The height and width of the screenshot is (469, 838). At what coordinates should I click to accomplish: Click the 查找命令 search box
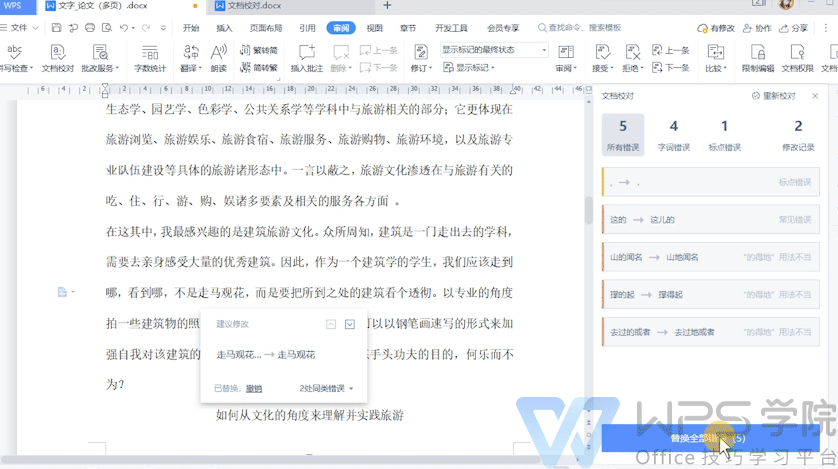click(x=580, y=28)
